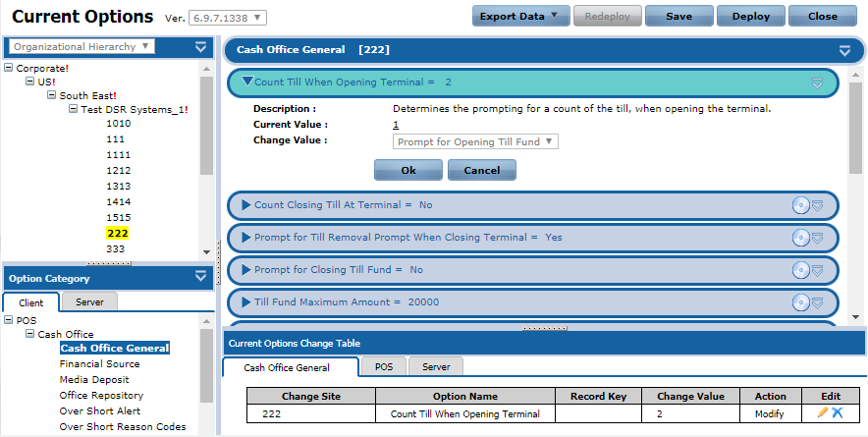Select Financial Source category
The height and width of the screenshot is (437, 868).
(99, 364)
